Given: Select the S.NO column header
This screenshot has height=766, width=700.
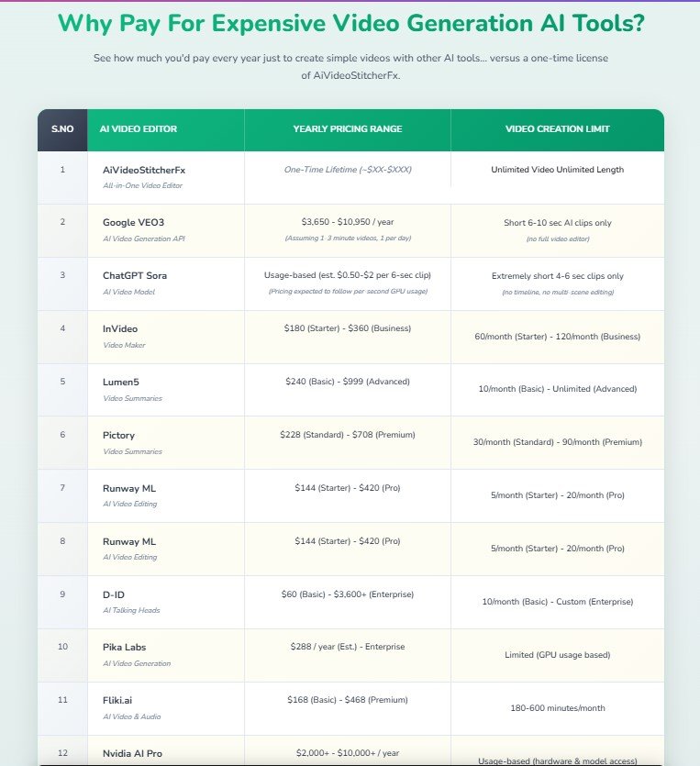Looking at the screenshot, I should (x=62, y=129).
